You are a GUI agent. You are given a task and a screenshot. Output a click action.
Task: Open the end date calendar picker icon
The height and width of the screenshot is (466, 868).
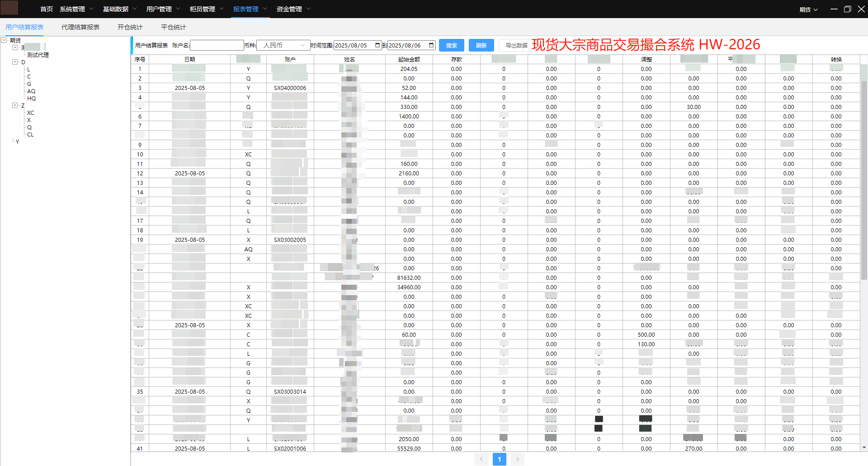pyautogui.click(x=431, y=45)
